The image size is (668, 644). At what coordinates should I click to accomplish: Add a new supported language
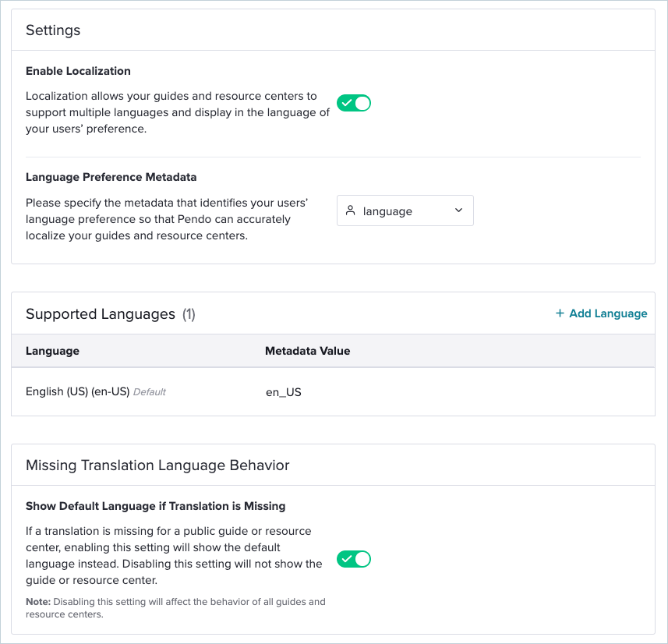pos(601,313)
